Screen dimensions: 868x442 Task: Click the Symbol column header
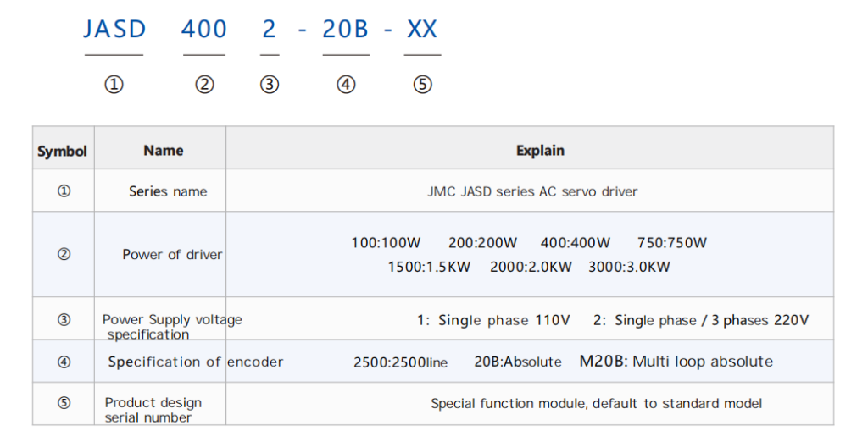tap(63, 152)
